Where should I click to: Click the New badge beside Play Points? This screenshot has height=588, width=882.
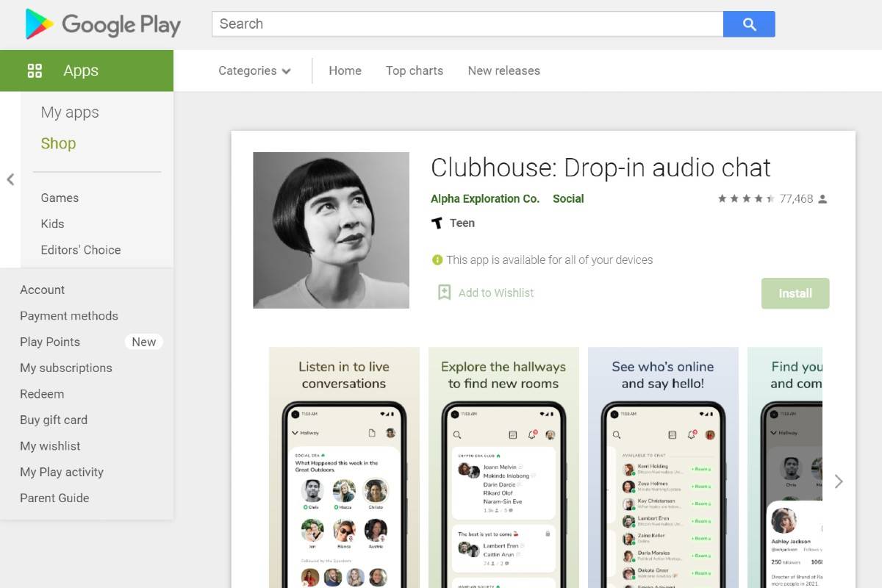click(143, 342)
